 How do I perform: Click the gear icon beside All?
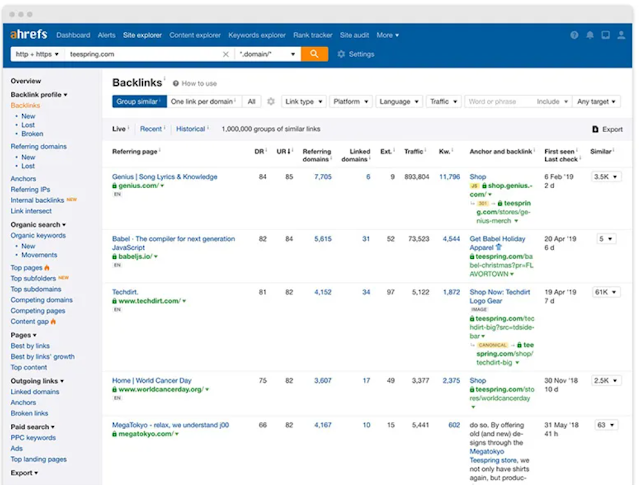click(271, 101)
